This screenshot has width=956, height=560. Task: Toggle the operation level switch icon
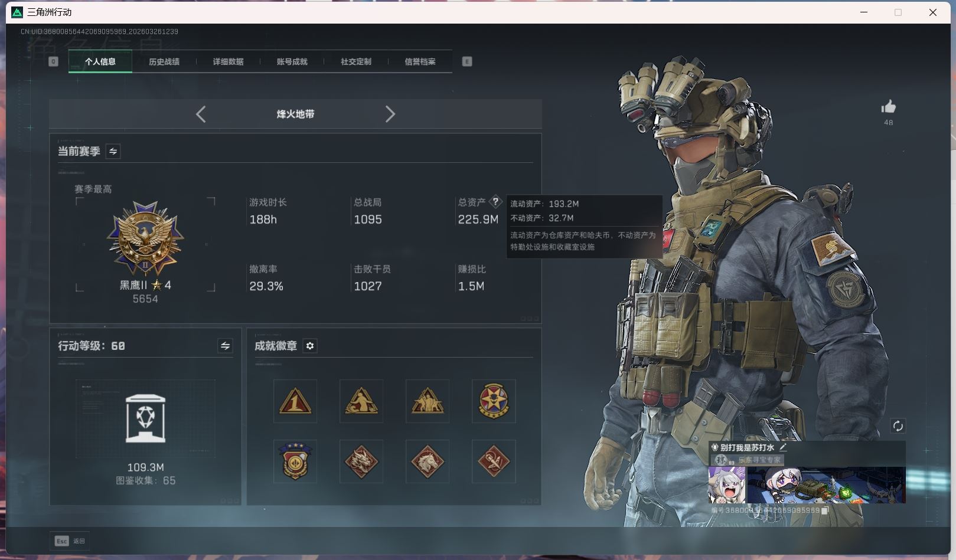225,346
